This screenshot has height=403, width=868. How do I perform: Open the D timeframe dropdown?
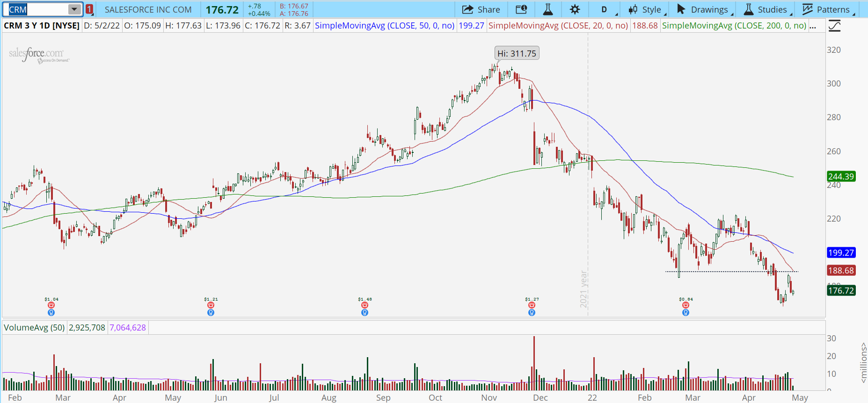pyautogui.click(x=605, y=9)
